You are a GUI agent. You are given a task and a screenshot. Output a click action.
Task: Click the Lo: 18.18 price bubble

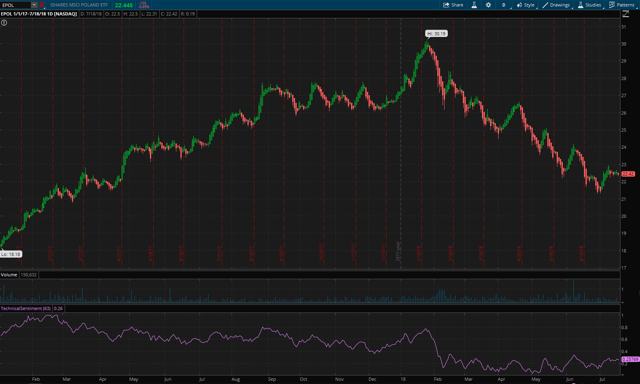(x=11, y=254)
